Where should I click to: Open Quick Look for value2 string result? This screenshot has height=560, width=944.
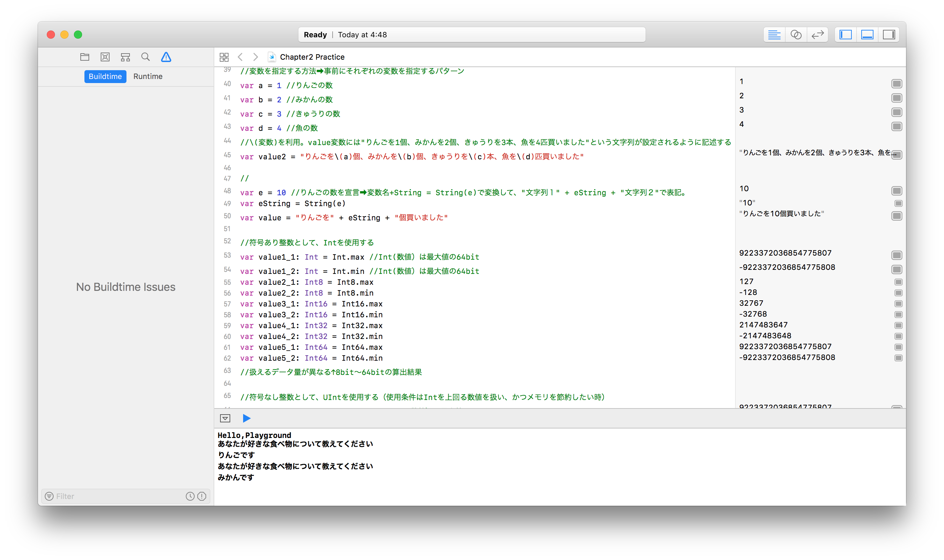click(x=897, y=155)
